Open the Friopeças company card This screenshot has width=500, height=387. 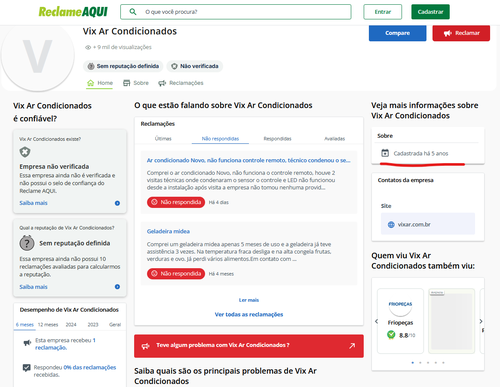click(x=400, y=321)
